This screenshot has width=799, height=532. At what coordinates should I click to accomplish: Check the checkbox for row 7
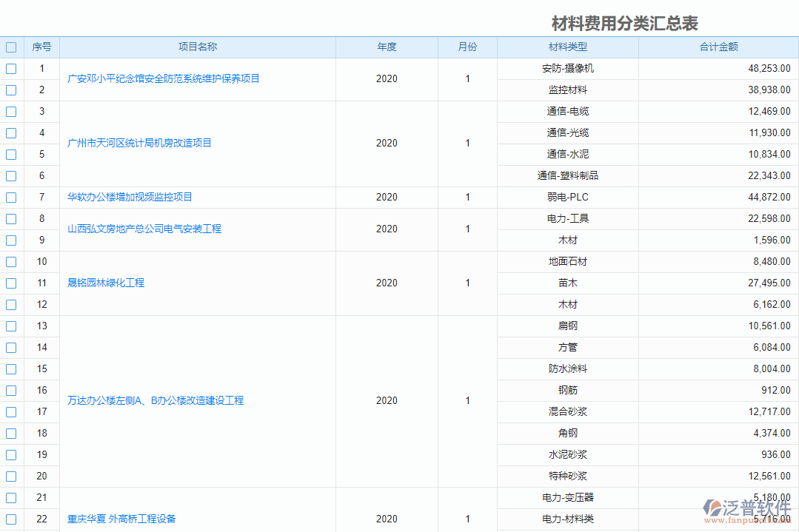[11, 197]
